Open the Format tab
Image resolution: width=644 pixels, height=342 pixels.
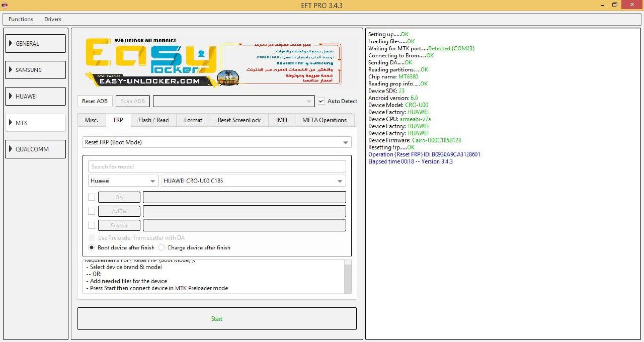[193, 120]
